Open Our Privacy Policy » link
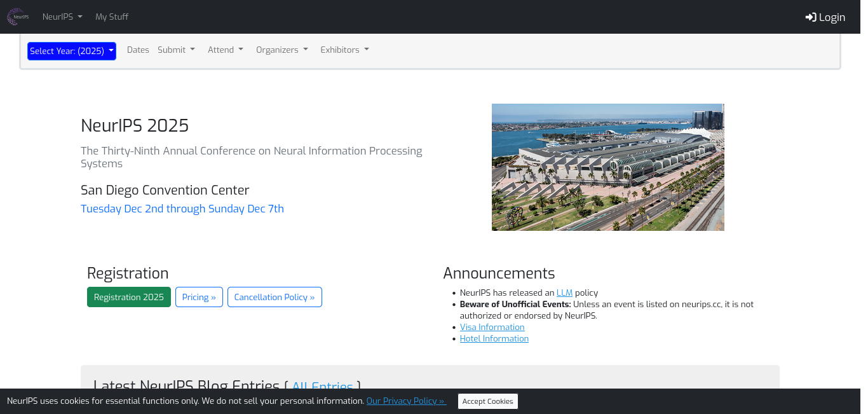 click(x=407, y=401)
